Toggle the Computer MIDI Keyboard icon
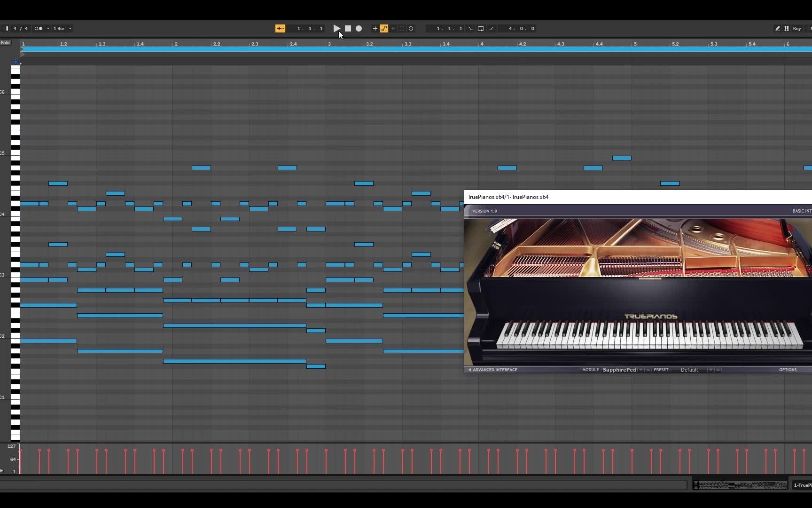The image size is (812, 508). [x=786, y=28]
